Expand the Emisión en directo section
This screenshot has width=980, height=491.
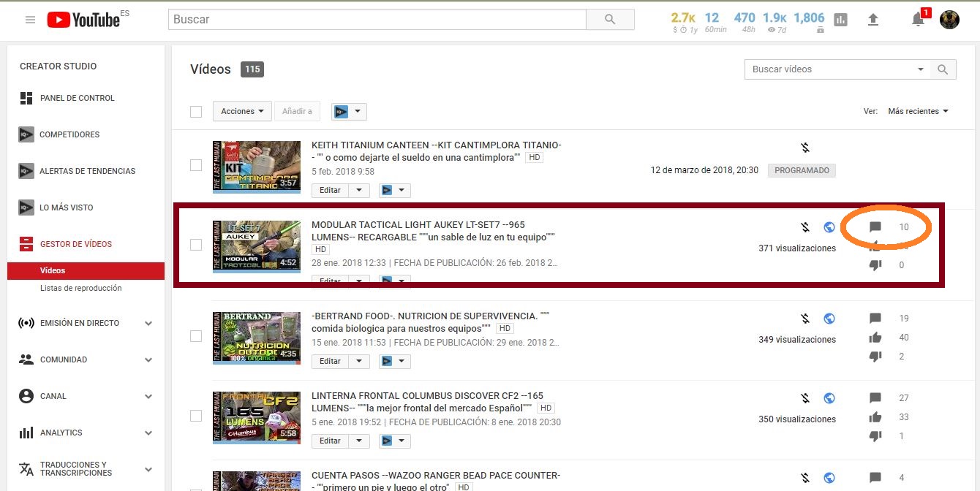pos(148,323)
